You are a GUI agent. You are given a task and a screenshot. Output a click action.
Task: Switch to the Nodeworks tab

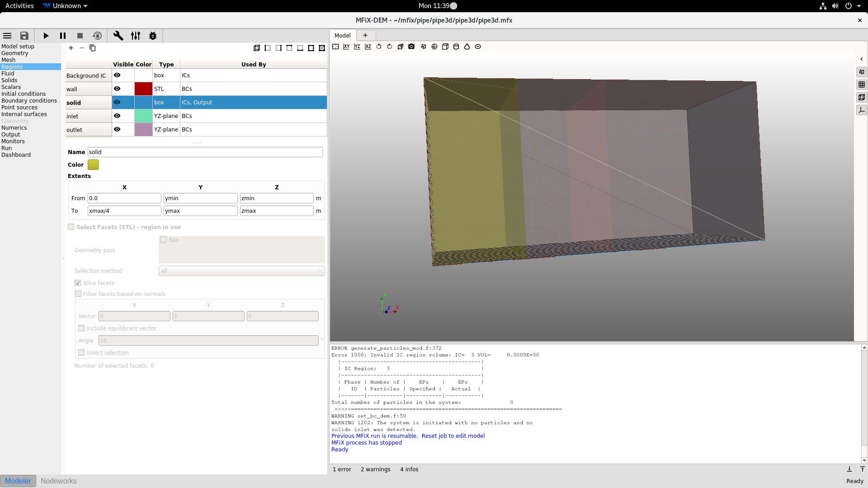click(58, 481)
